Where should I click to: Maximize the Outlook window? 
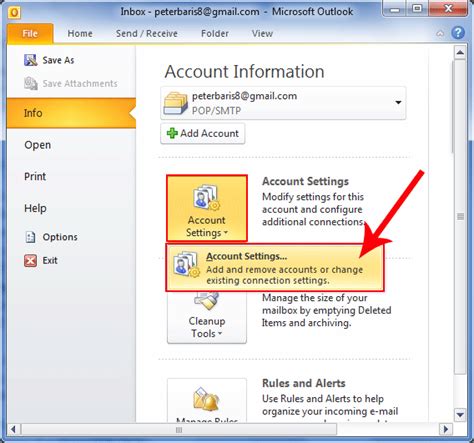(x=417, y=9)
